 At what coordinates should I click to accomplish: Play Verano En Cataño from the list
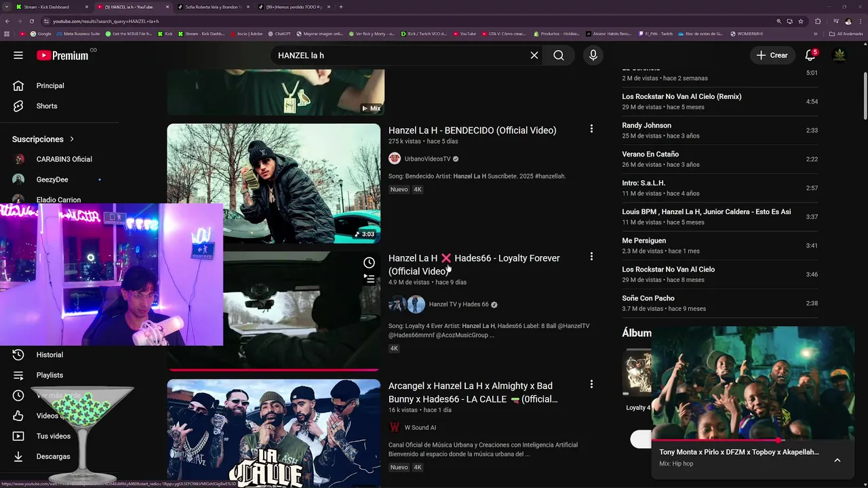719,159
